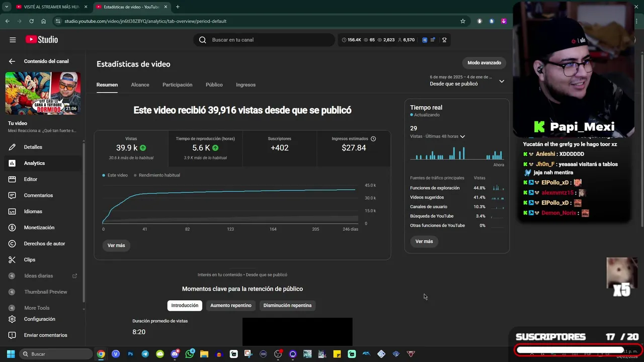This screenshot has height=362, width=644.
Task: Open the Photoshop taskbar icon
Action: point(130,354)
